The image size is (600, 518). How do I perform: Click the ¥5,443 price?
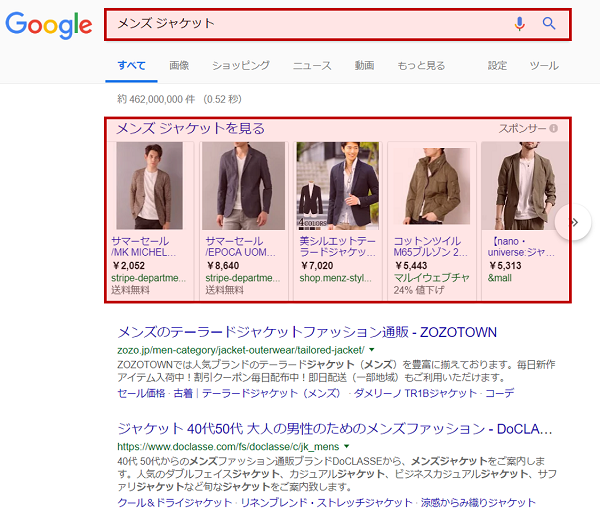411,266
